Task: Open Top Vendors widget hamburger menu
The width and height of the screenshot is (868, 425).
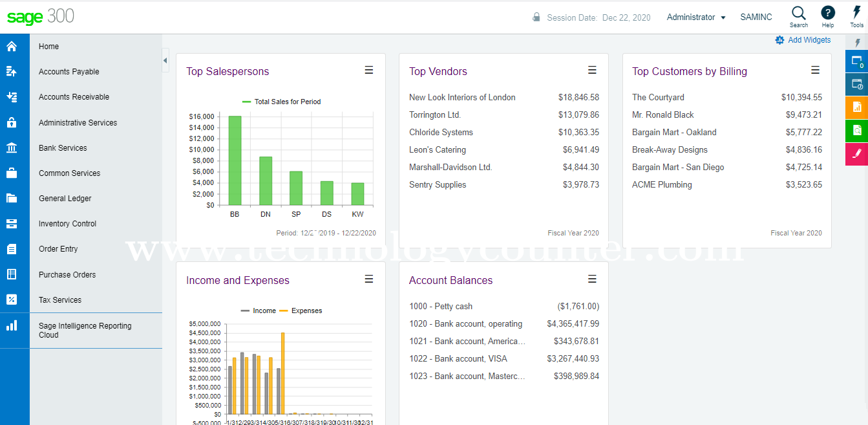Action: click(592, 70)
